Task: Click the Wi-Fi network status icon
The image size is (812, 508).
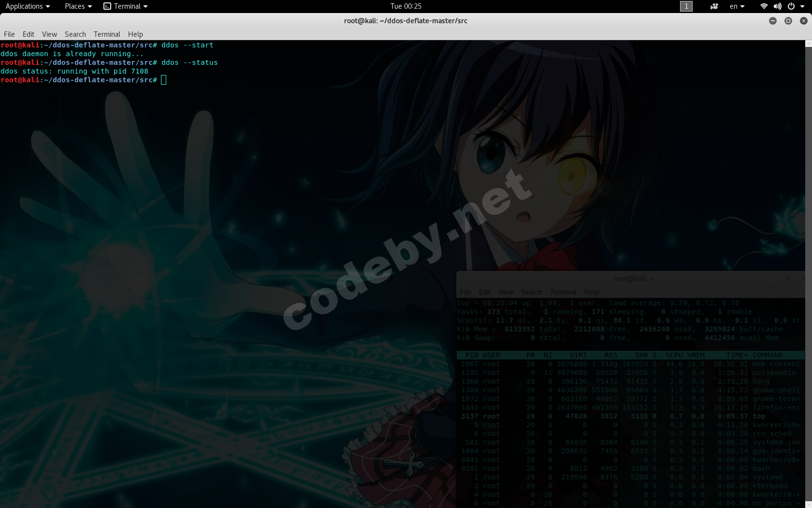Action: 764,6
